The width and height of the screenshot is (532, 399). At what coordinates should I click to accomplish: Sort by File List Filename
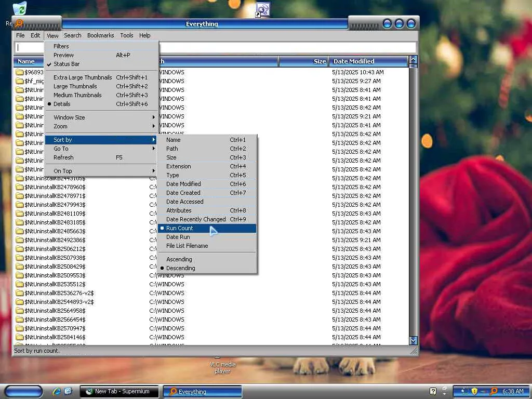[x=207, y=246]
